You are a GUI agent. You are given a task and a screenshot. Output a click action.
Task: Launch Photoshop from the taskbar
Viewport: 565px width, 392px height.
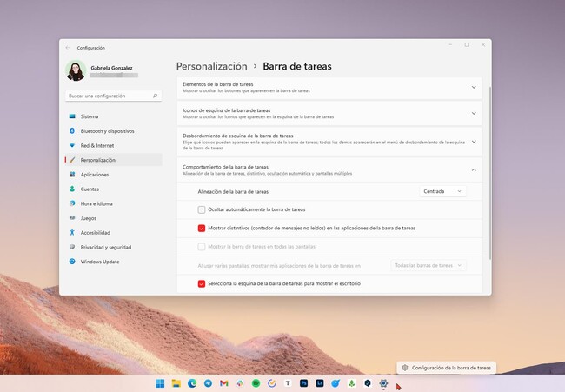pos(303,383)
